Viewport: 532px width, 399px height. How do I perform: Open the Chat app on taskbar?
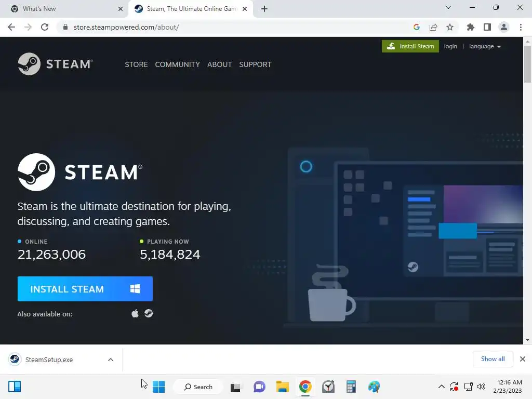260,387
